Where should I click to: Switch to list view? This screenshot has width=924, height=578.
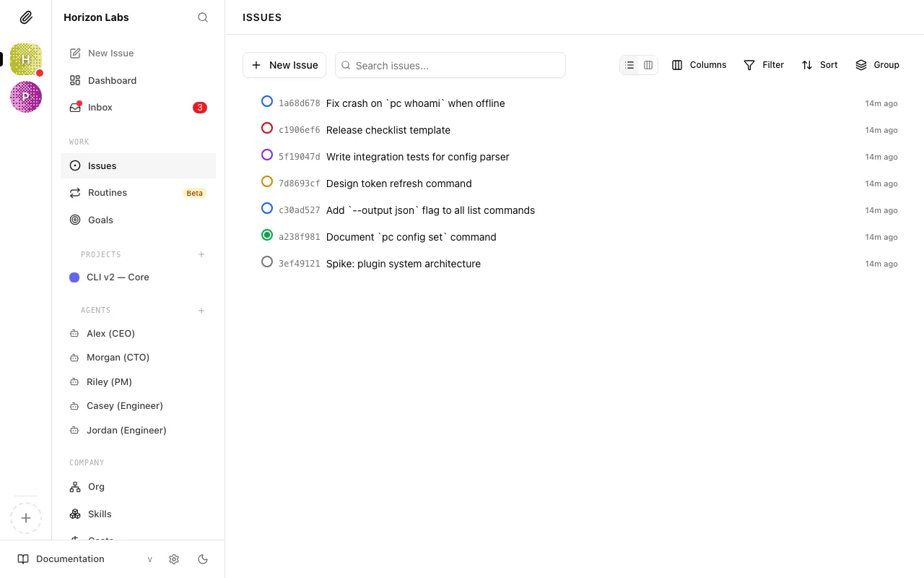(x=629, y=65)
